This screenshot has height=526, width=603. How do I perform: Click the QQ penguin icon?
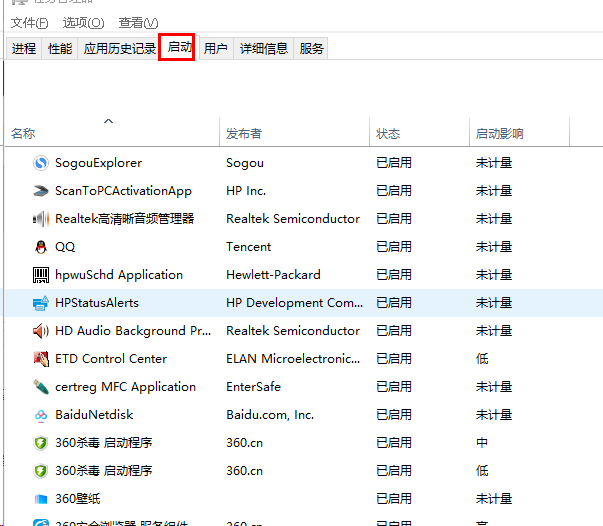pos(41,247)
